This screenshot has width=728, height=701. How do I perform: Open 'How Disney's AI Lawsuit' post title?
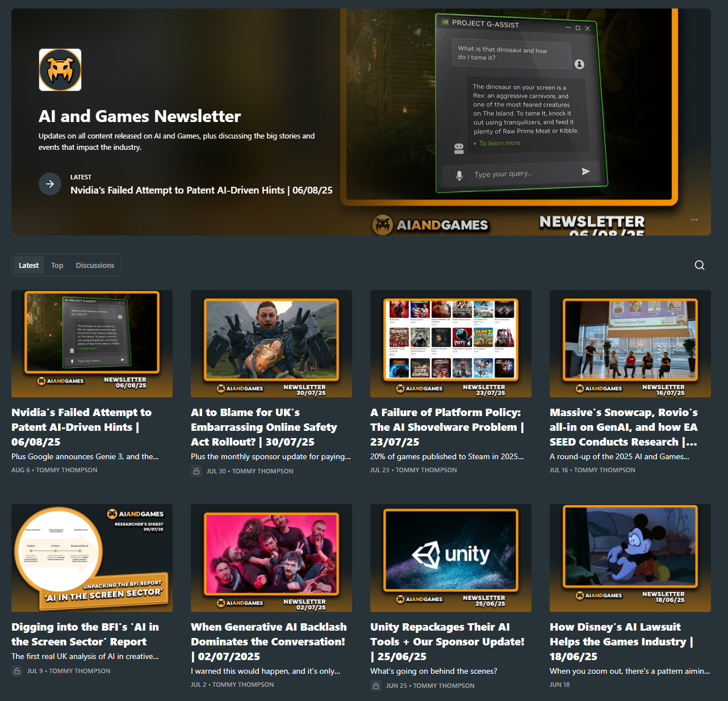pos(622,641)
